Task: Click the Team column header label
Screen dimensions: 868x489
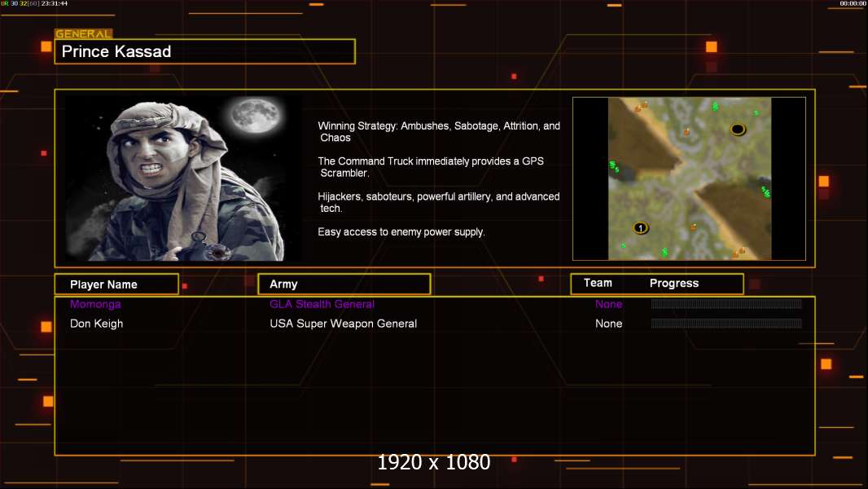Action: pos(598,283)
